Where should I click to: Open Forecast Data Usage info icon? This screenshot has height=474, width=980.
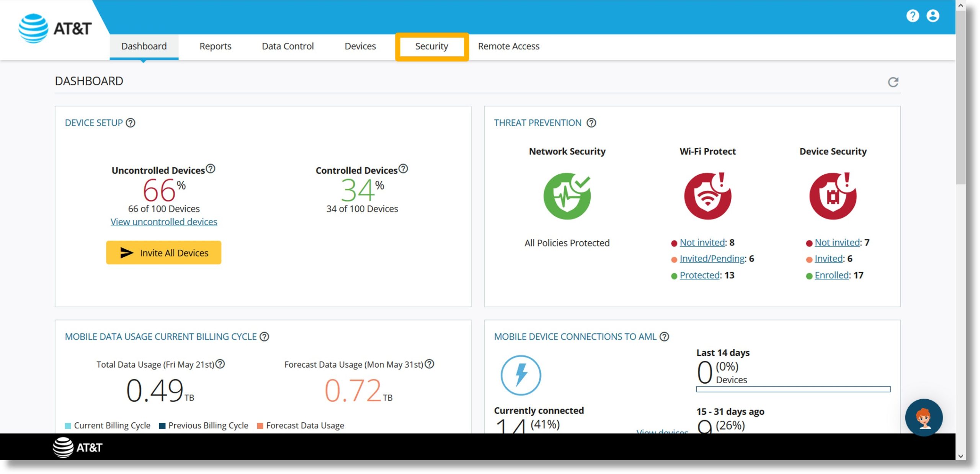click(x=430, y=364)
